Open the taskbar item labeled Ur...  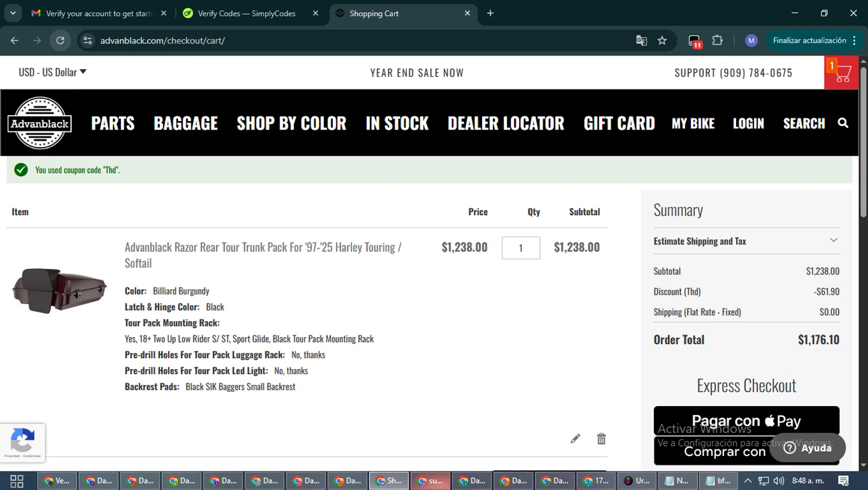[637, 481]
